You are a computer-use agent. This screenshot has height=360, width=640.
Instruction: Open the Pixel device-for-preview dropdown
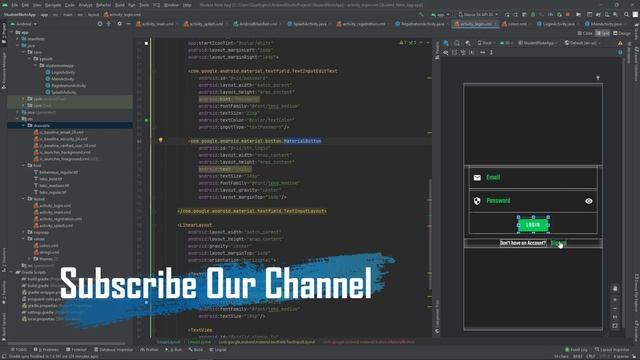click(486, 43)
